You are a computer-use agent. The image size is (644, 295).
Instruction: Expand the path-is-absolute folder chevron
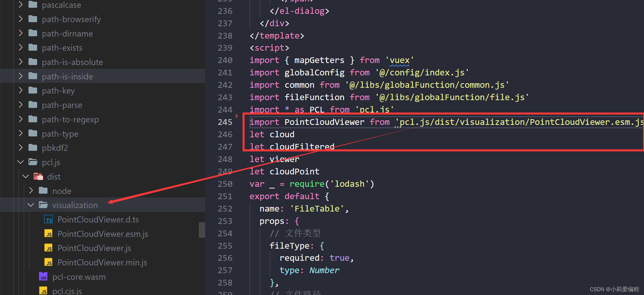point(20,62)
